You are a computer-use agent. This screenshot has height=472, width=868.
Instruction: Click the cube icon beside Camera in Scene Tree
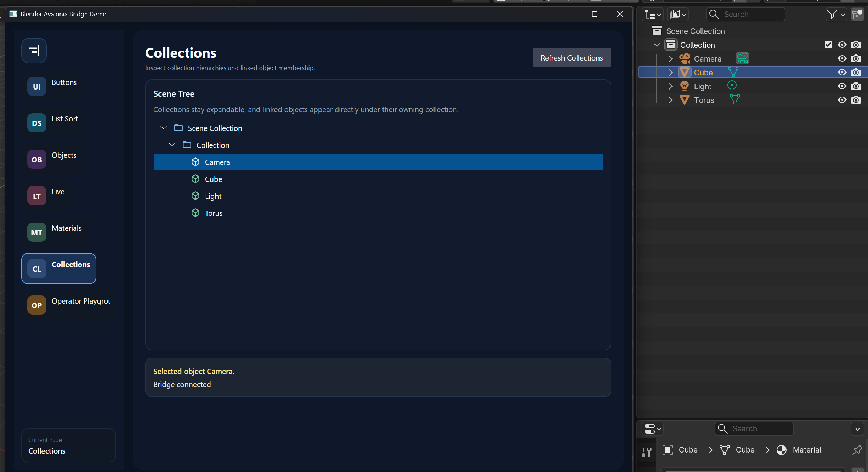tap(195, 162)
